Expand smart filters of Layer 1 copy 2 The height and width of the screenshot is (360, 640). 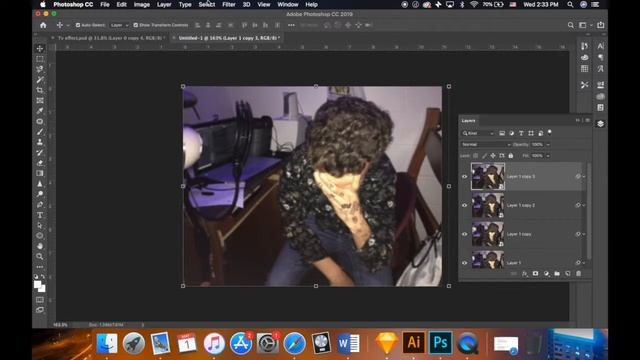click(584, 205)
